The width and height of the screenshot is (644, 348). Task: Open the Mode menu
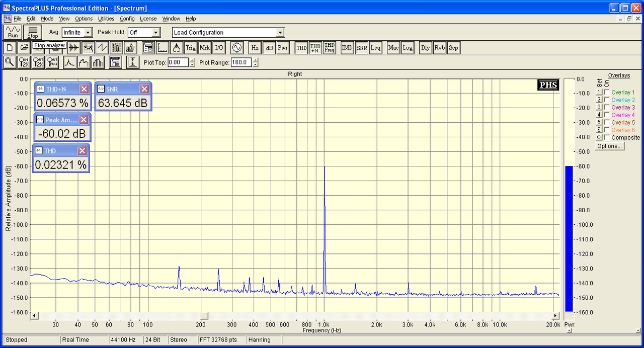click(47, 19)
